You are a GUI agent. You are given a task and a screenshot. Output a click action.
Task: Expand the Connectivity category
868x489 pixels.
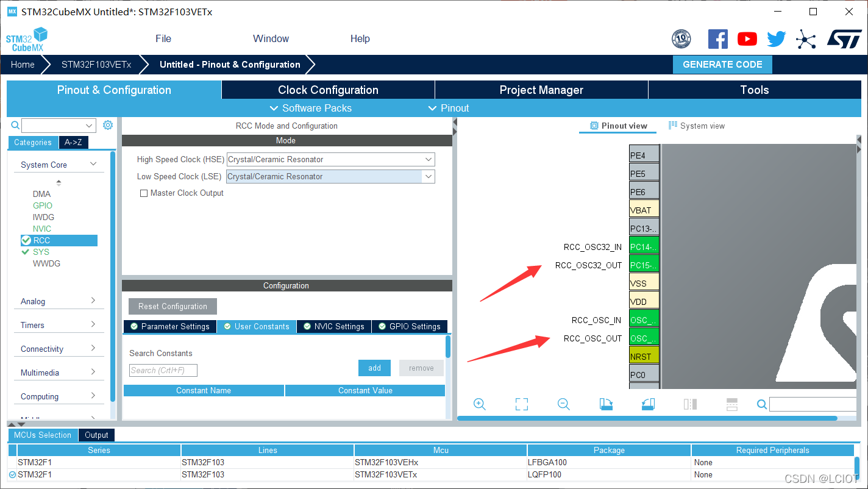point(93,348)
